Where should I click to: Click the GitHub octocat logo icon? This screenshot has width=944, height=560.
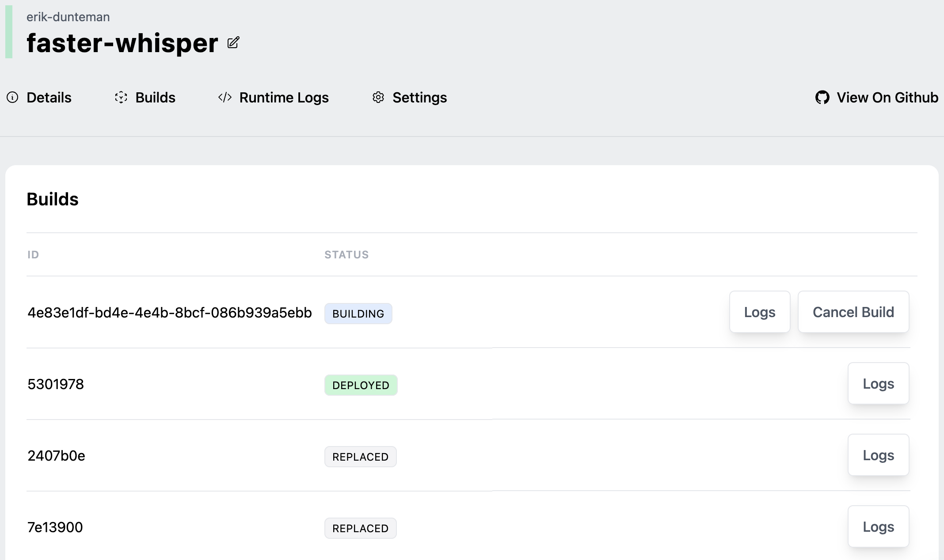(x=822, y=98)
